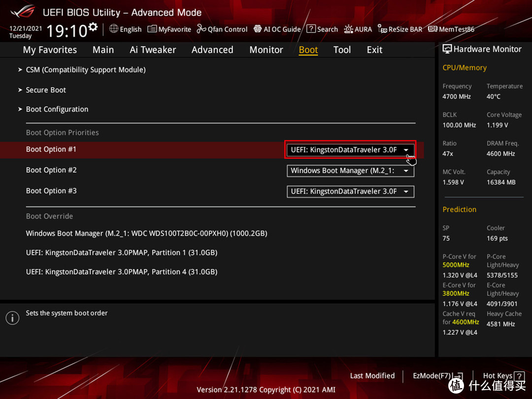Open Boot Option #1 dropdown

pyautogui.click(x=351, y=150)
